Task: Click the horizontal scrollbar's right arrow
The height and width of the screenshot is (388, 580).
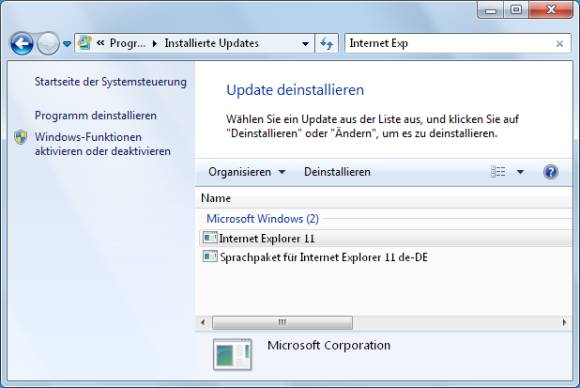Action: click(564, 322)
